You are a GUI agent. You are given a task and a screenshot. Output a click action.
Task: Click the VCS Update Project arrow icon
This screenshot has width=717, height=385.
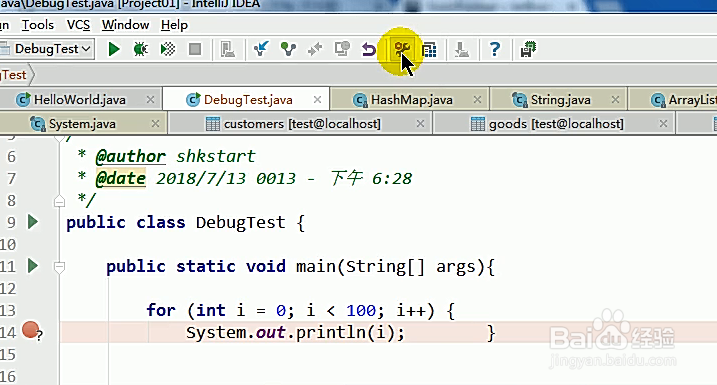point(261,48)
